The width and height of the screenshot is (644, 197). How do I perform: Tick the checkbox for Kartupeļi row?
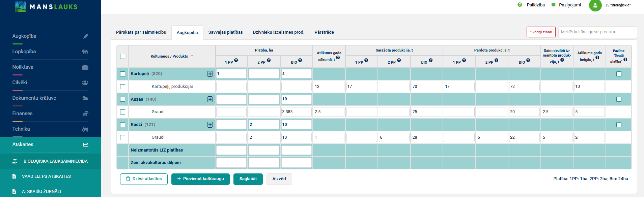pyautogui.click(x=122, y=74)
